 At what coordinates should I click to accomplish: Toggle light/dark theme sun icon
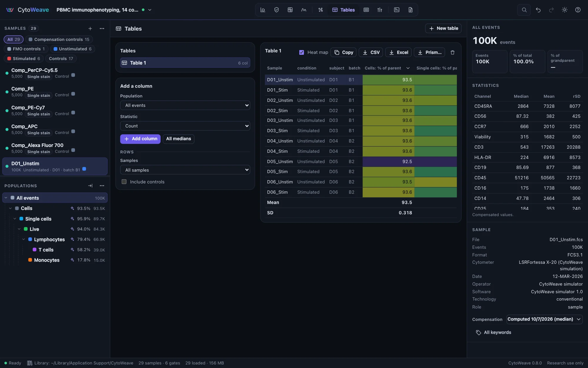tap(564, 10)
